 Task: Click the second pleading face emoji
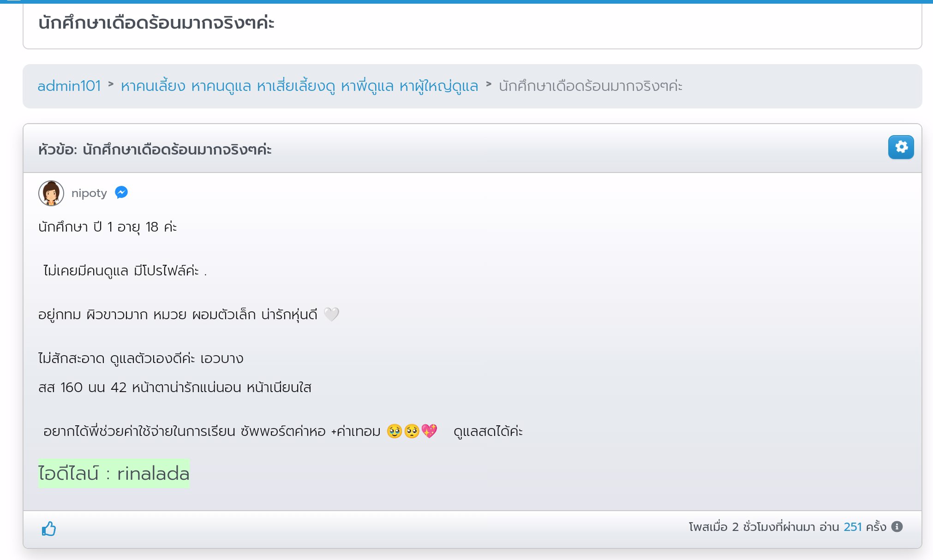click(x=412, y=431)
